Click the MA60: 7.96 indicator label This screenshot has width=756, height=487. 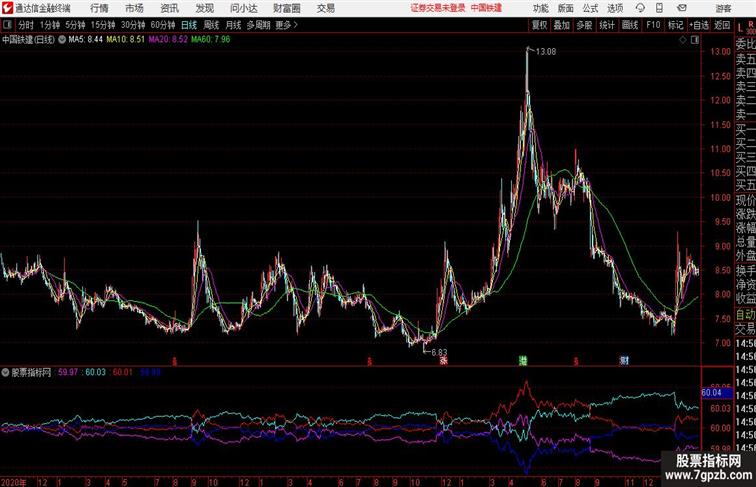211,40
